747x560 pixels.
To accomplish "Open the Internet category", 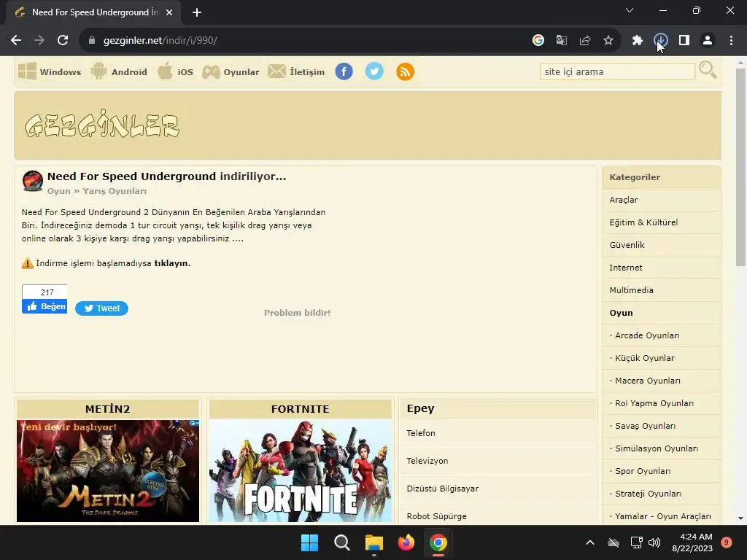I will tap(661, 268).
